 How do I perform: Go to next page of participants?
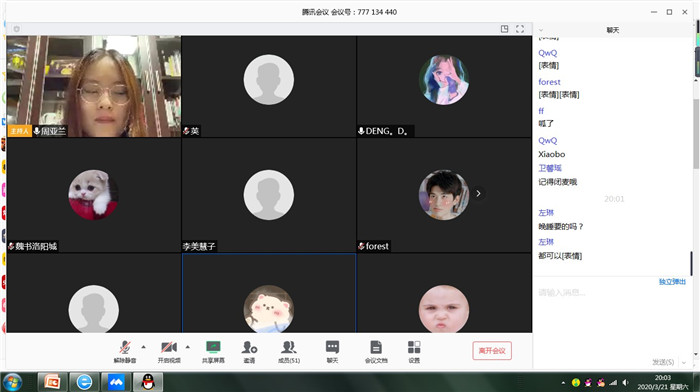click(478, 193)
